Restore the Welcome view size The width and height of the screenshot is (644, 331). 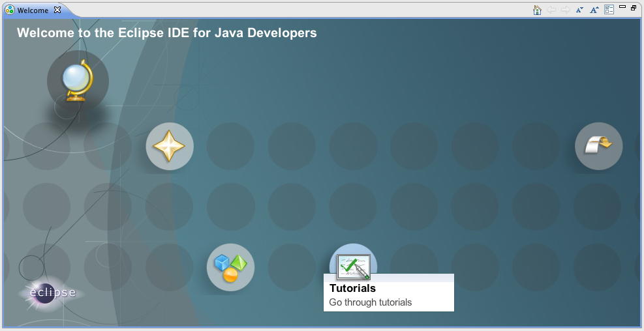click(634, 8)
